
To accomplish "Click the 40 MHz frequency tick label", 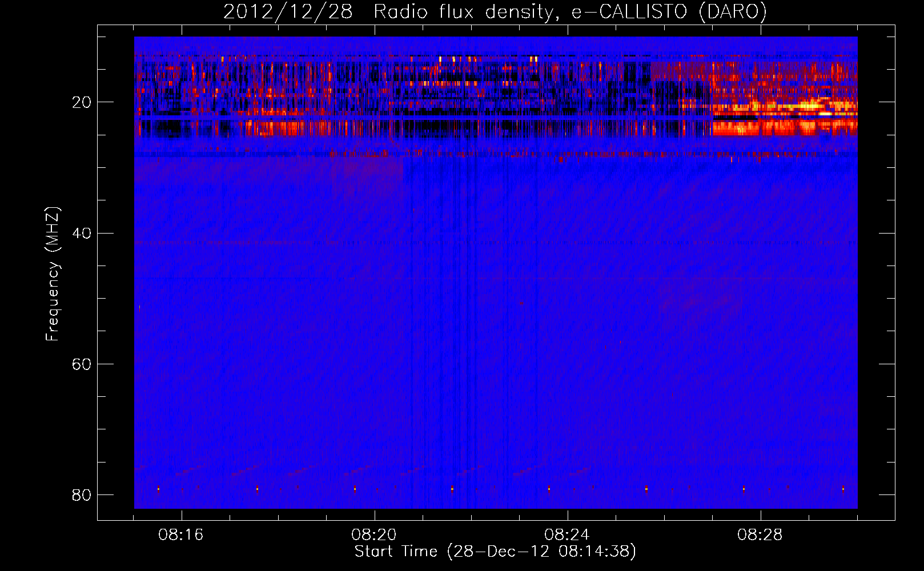I will [82, 234].
